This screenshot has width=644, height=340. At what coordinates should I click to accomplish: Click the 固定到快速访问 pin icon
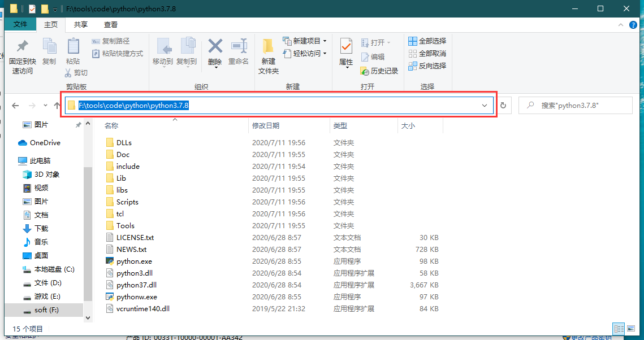pos(22,46)
